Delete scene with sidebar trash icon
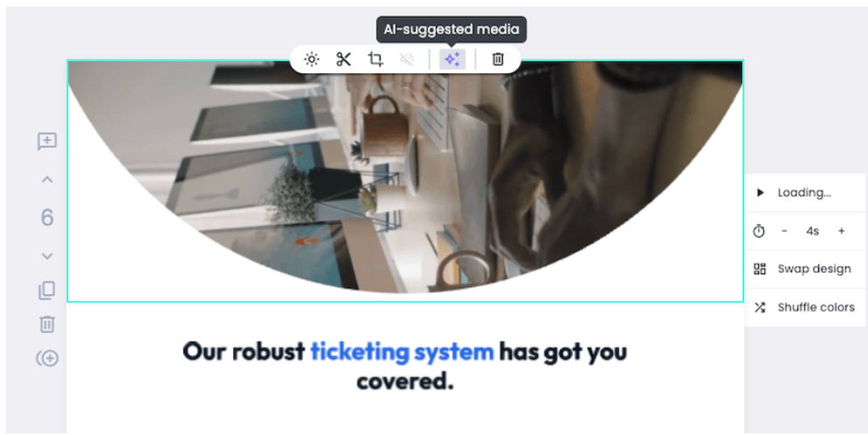The height and width of the screenshot is (435, 868). coord(47,324)
